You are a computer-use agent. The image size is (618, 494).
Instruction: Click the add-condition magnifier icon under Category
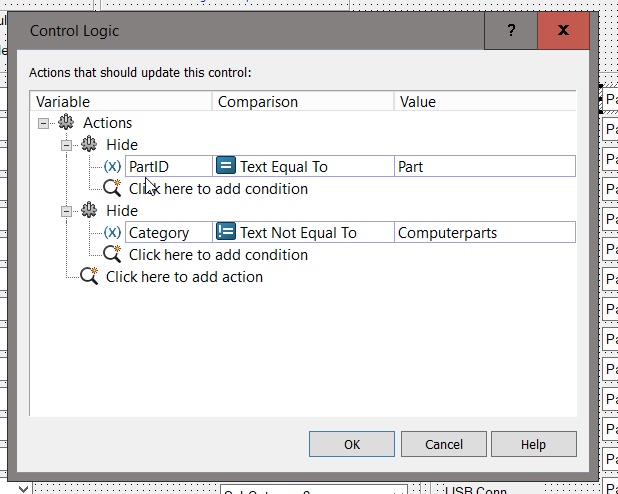[x=112, y=254]
